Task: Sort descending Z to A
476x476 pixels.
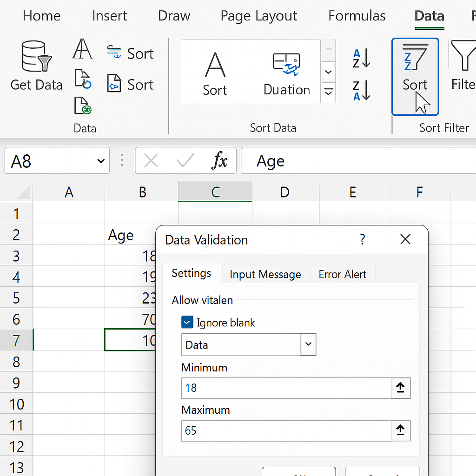Action: click(x=361, y=91)
